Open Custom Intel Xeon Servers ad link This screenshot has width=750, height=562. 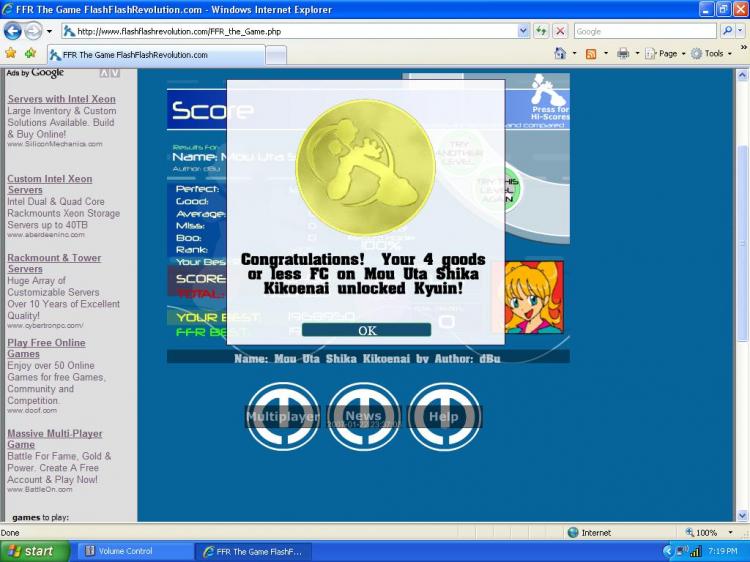(x=50, y=184)
